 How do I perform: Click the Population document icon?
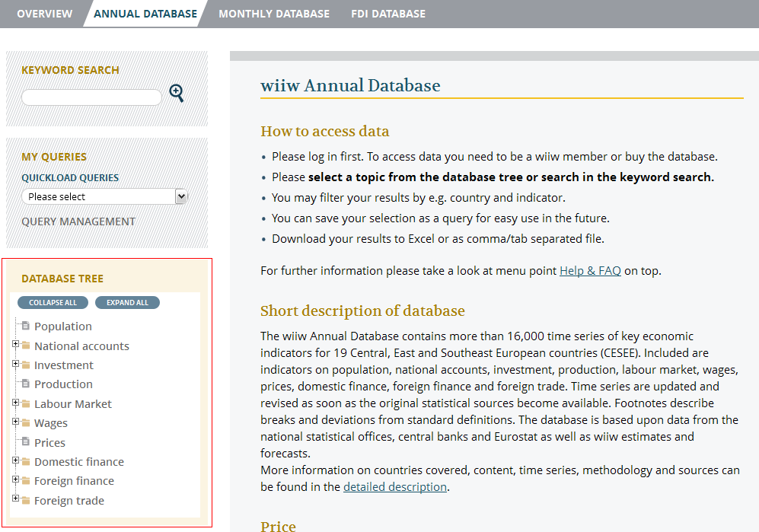point(25,326)
